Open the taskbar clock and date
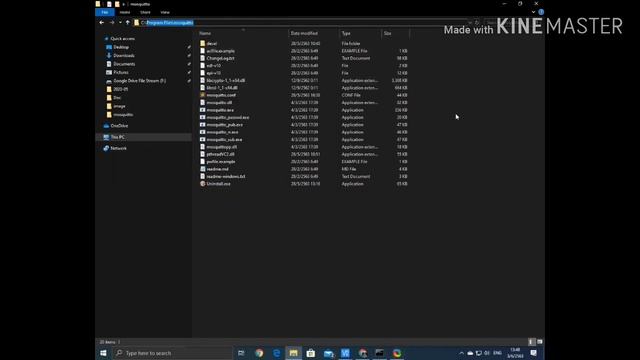Screen dimensions: 640x360 515,353
